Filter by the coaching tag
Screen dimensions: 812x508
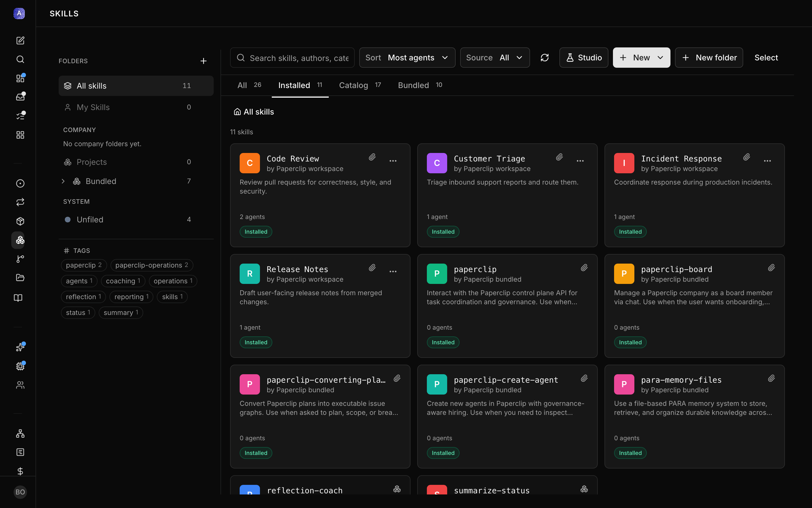click(x=123, y=281)
